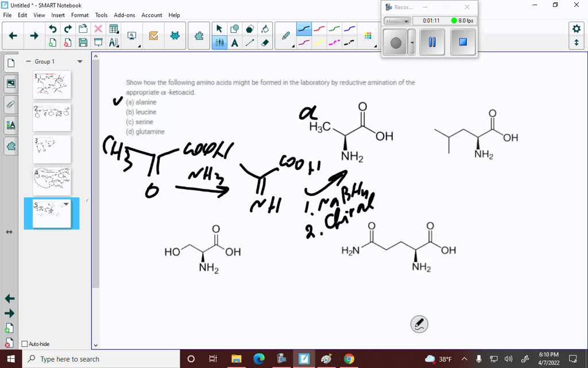Open the Attachments tab in sidebar

10,104
